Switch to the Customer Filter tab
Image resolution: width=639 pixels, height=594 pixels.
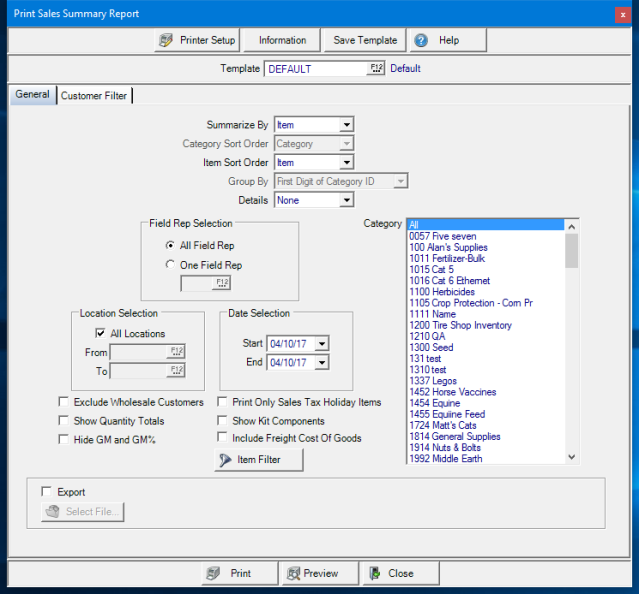point(94,96)
